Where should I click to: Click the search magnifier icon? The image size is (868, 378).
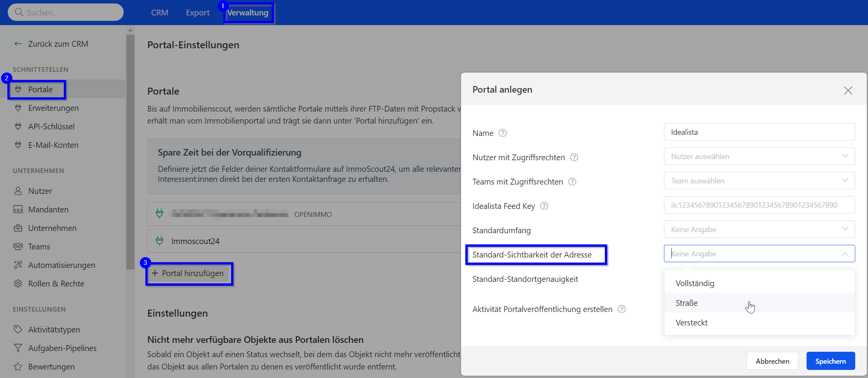click(x=19, y=12)
